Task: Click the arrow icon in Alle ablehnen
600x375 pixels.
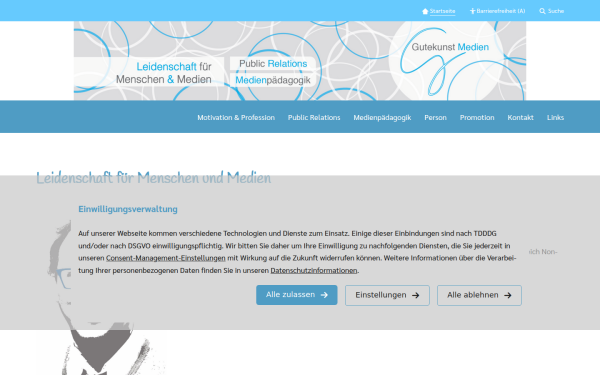Action: [x=508, y=295]
